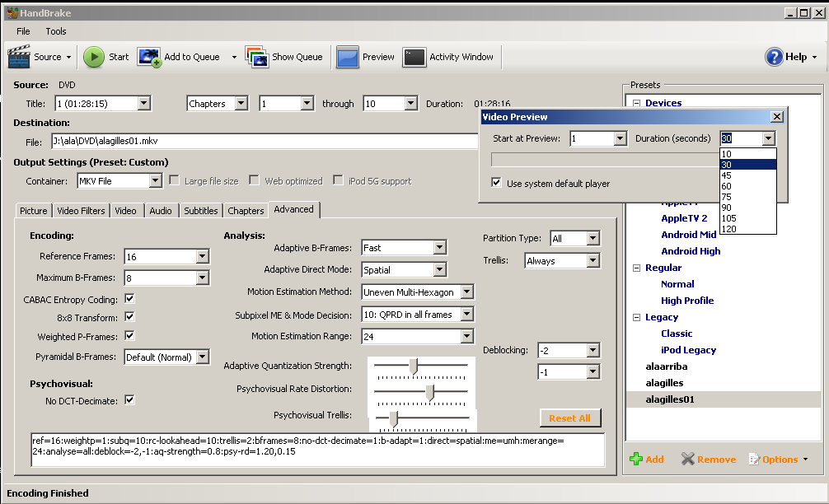Collapse the Devices presets group
This screenshot has width=829, height=504.
pyautogui.click(x=636, y=103)
